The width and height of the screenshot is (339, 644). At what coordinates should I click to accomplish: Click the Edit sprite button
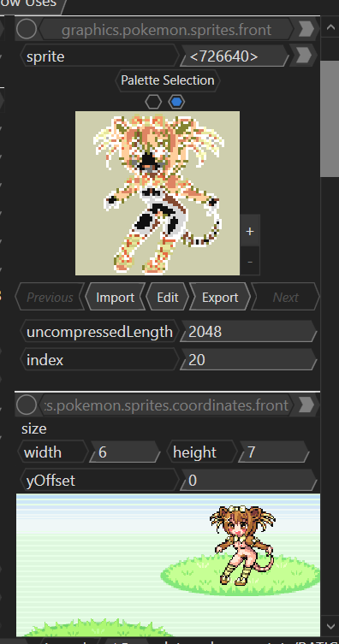[167, 297]
